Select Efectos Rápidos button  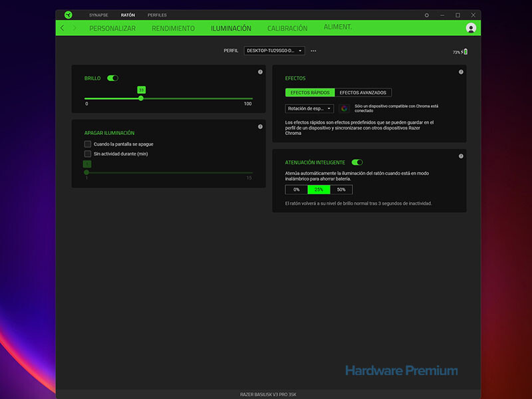[310, 92]
